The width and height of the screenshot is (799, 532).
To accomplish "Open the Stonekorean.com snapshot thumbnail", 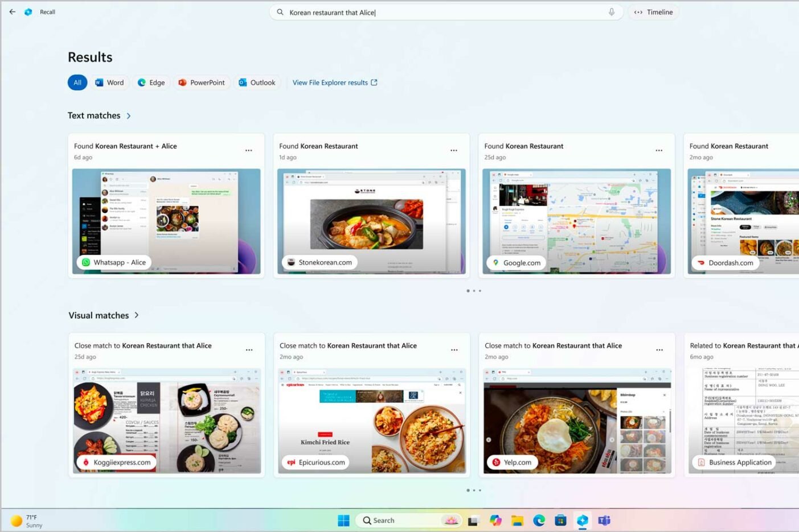I will (x=371, y=221).
